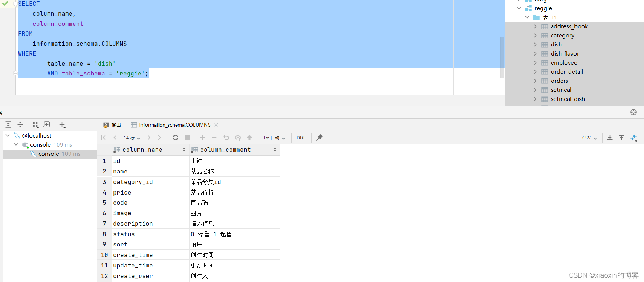Click the sort cell in row 9
The width and height of the screenshot is (644, 282).
(150, 244)
